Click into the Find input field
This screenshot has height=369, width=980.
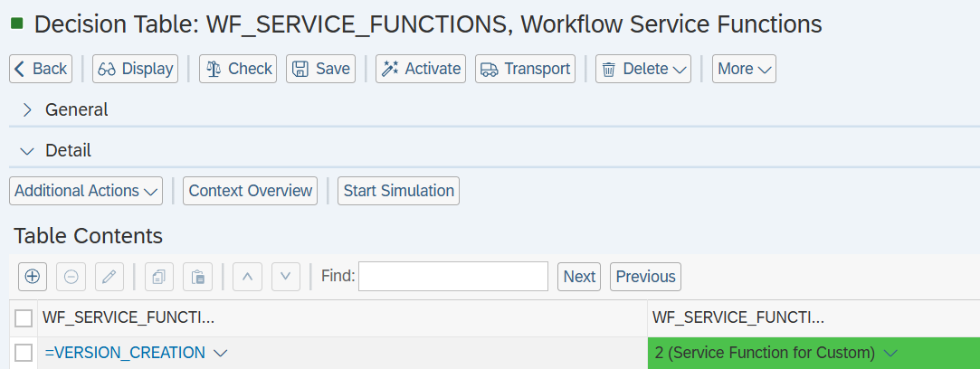452,277
